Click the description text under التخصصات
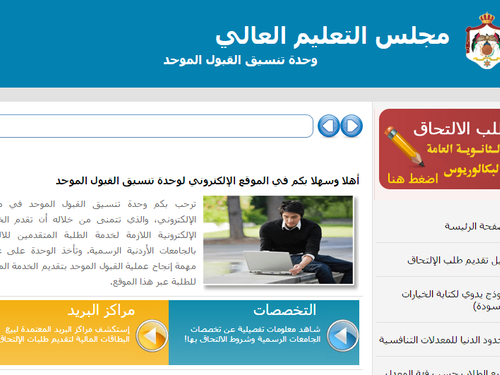This screenshot has height=375, width=500. coord(252,334)
